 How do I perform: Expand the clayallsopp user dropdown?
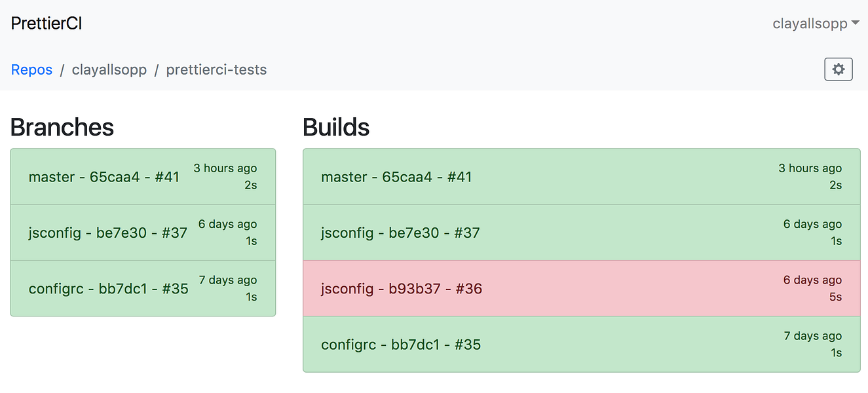816,24
